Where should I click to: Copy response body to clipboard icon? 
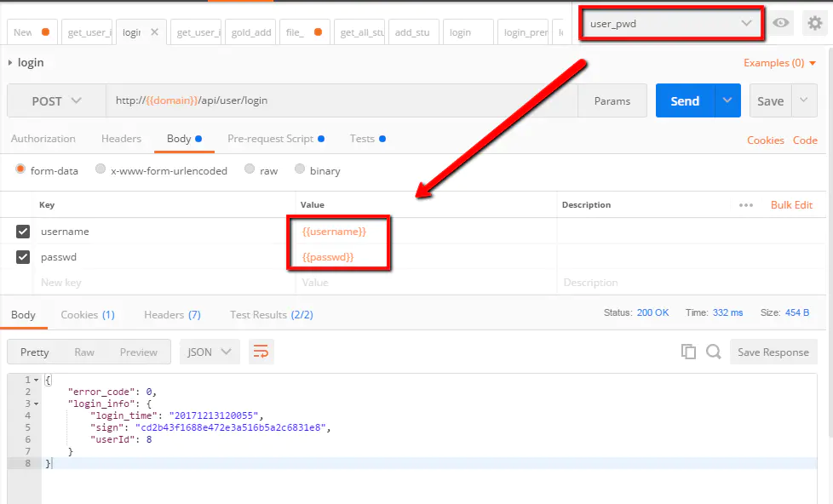688,352
